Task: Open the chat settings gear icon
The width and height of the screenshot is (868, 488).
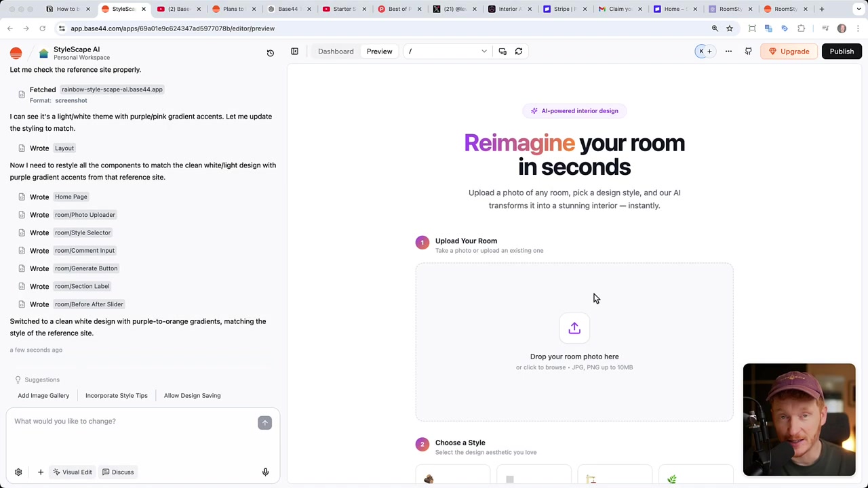Action: pyautogui.click(x=18, y=472)
